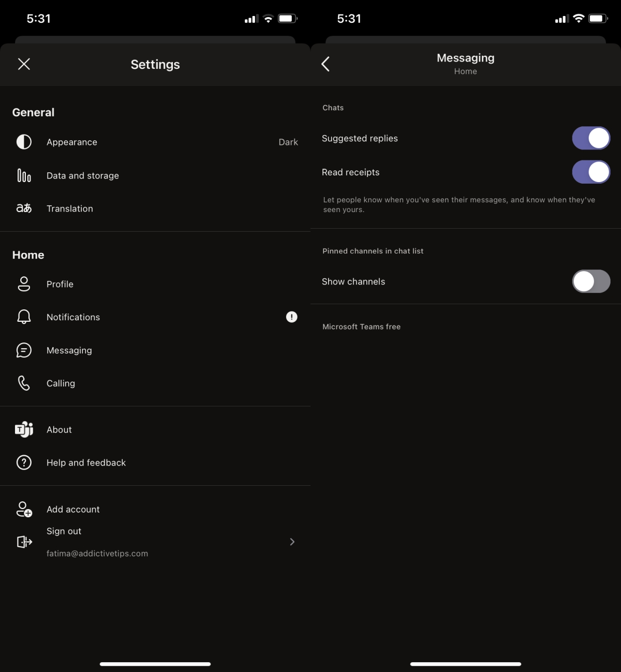Open the Appearance settings via its half-circle icon

point(24,142)
